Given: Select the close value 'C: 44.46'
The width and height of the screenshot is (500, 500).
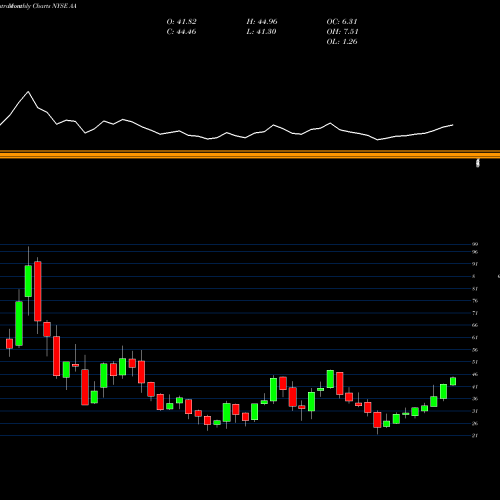Looking at the screenshot, I should pos(181,32).
